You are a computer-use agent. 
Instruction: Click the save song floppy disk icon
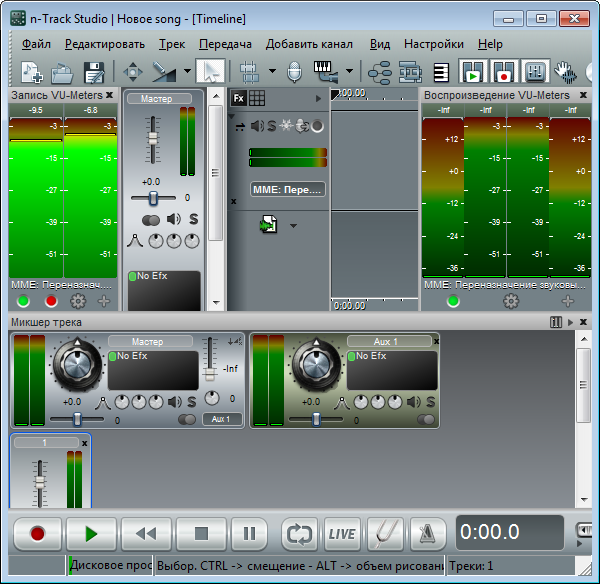[94, 72]
